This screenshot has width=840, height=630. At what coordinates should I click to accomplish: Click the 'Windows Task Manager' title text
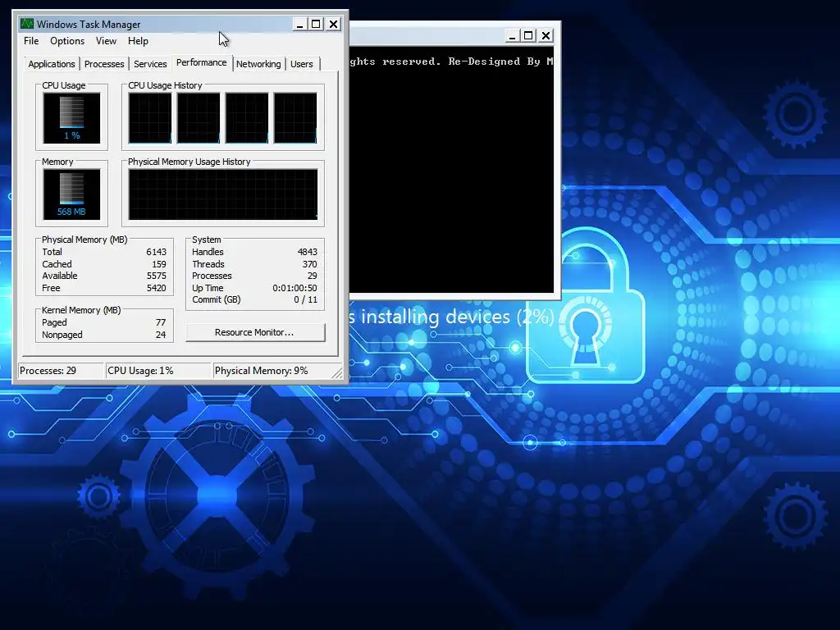(89, 24)
